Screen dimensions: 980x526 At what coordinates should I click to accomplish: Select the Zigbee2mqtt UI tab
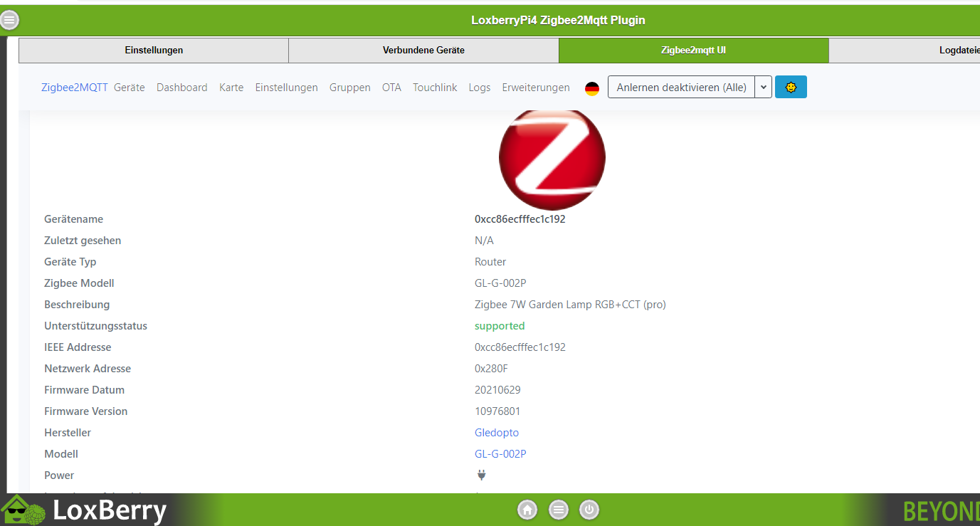[694, 51]
